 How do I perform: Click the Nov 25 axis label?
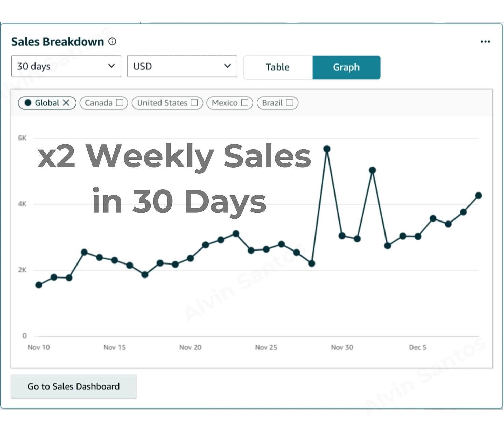click(266, 347)
